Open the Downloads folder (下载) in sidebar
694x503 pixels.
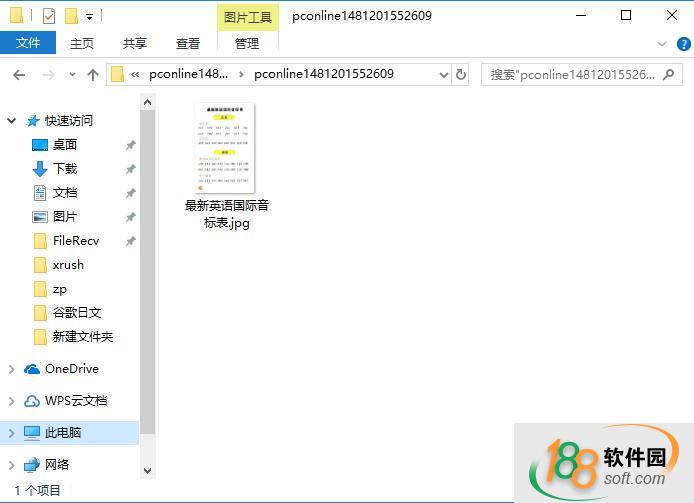[64, 169]
